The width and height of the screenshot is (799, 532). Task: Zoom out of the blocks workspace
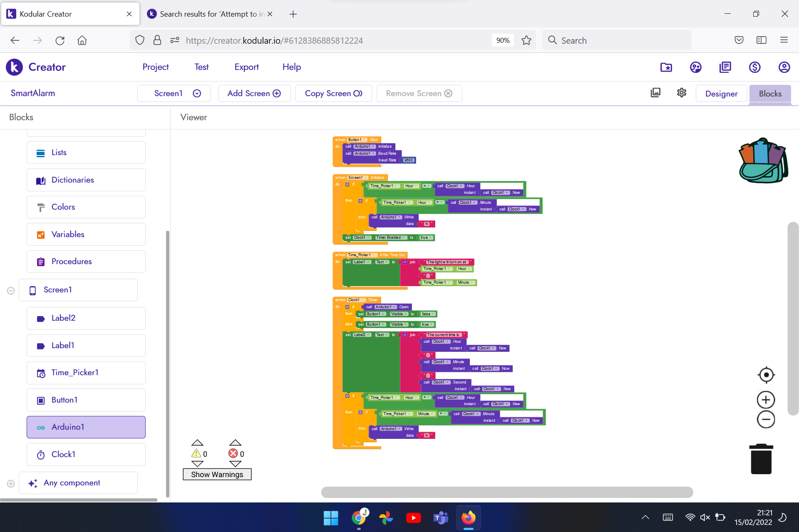tap(766, 419)
